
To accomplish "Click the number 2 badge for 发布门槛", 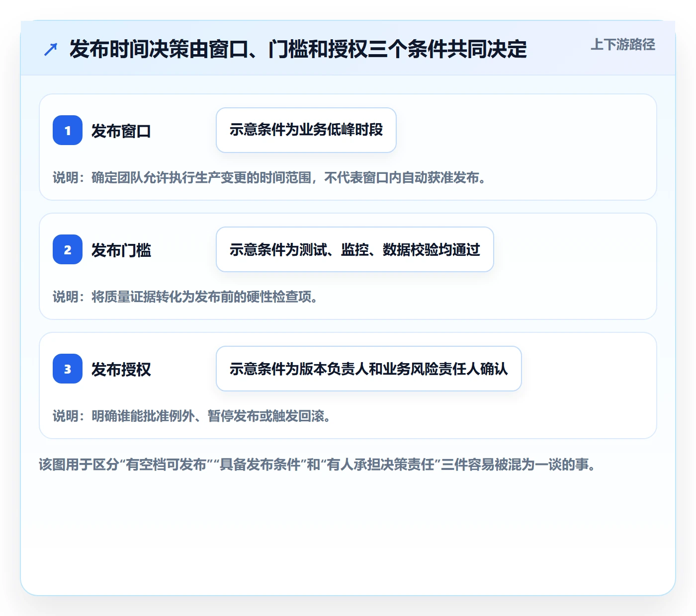I will (x=68, y=249).
